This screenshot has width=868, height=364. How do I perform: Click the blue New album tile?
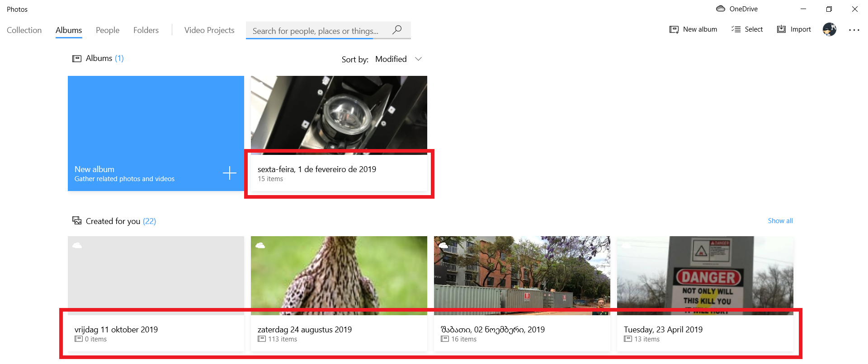click(156, 133)
